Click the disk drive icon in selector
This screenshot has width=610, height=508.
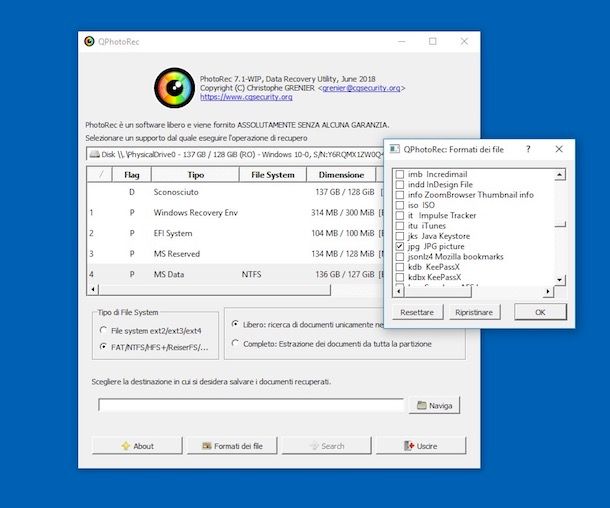click(95, 154)
